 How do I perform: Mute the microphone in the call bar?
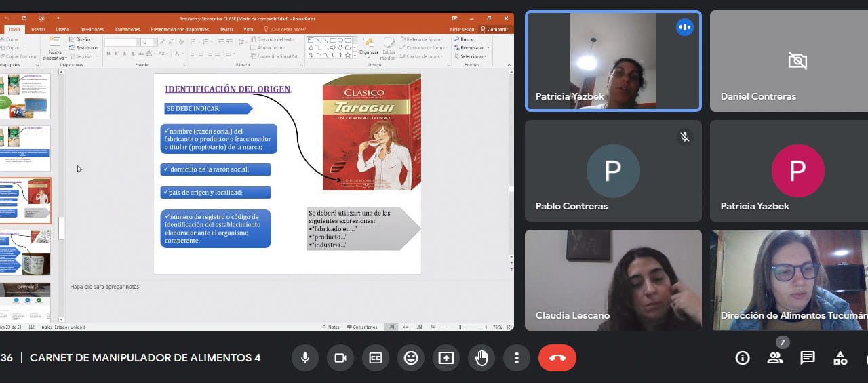(305, 358)
